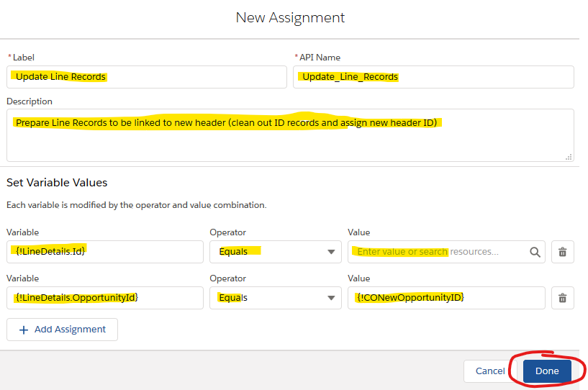
Task: Focus the Label field with Update Line Records
Action: pyautogui.click(x=147, y=77)
